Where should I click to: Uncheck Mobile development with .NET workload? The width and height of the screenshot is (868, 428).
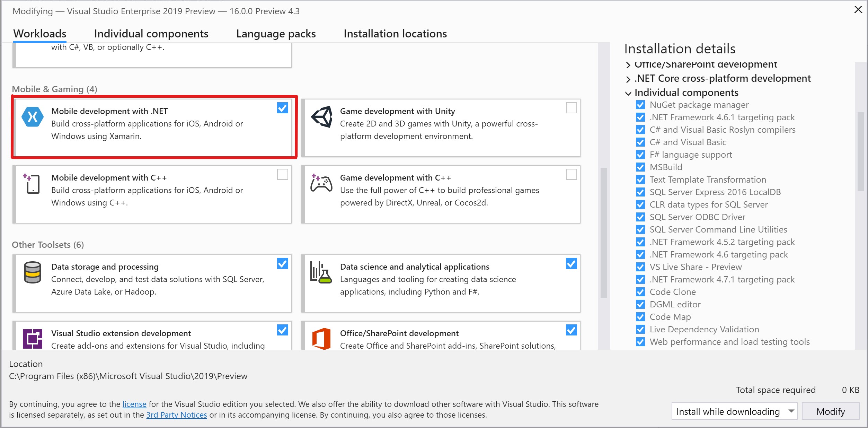283,108
